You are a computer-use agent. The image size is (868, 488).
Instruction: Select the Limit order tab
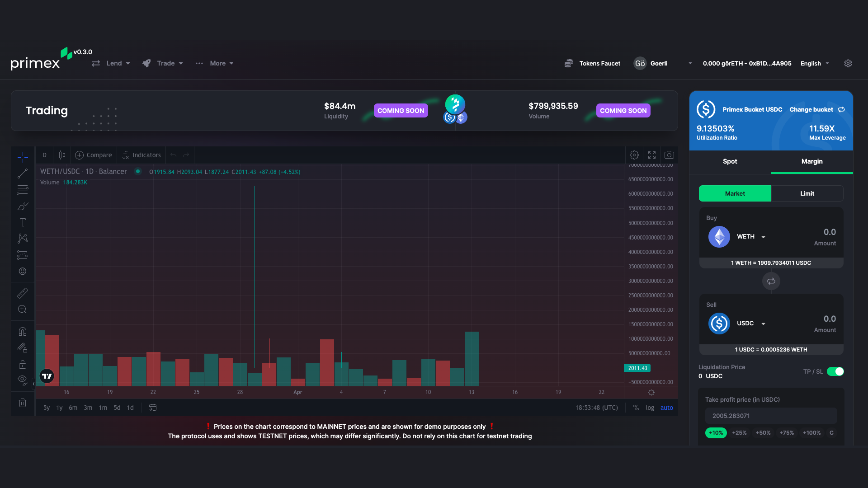[x=807, y=193]
